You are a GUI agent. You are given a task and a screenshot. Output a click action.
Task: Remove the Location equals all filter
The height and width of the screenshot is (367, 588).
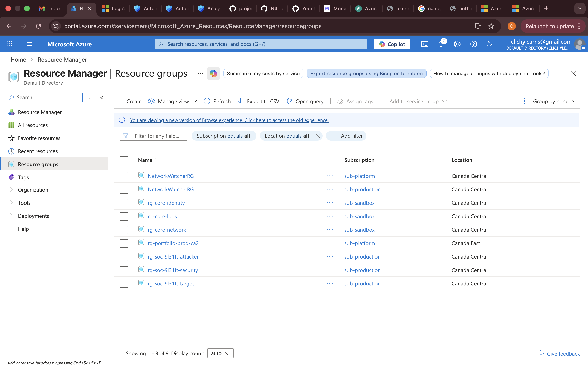point(317,136)
